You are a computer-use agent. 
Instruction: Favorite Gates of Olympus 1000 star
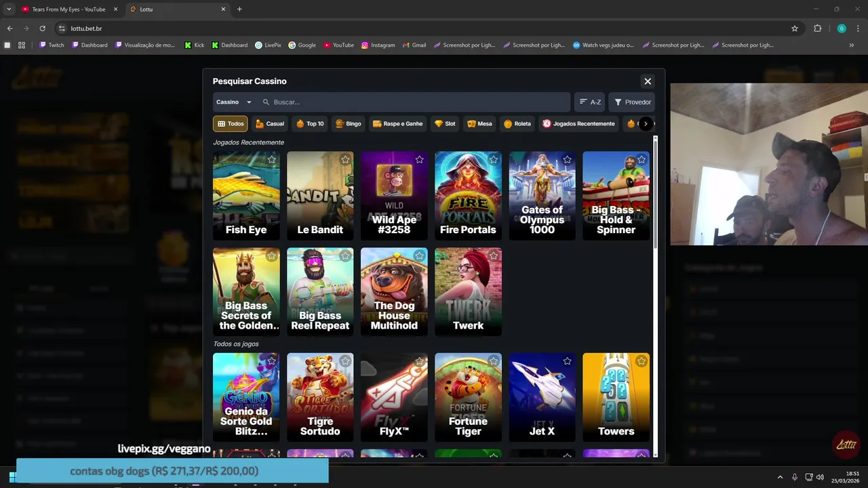[568, 160]
